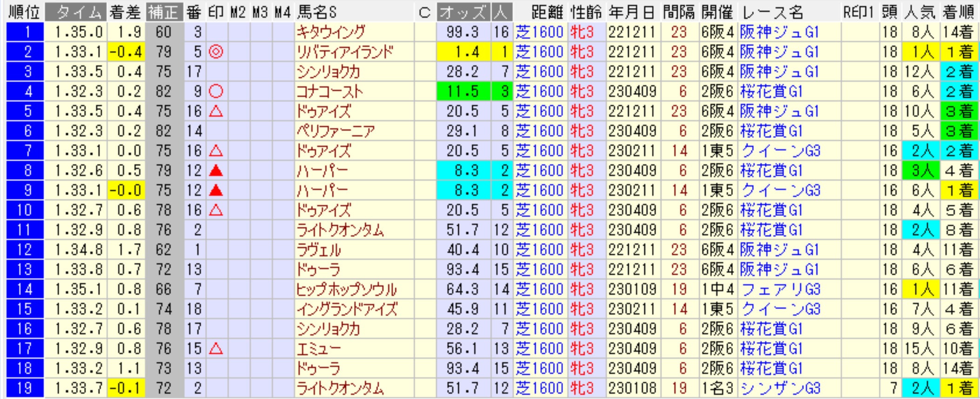The image size is (980, 399).
Task: Click time value 1.35.0
Action: coord(78,32)
